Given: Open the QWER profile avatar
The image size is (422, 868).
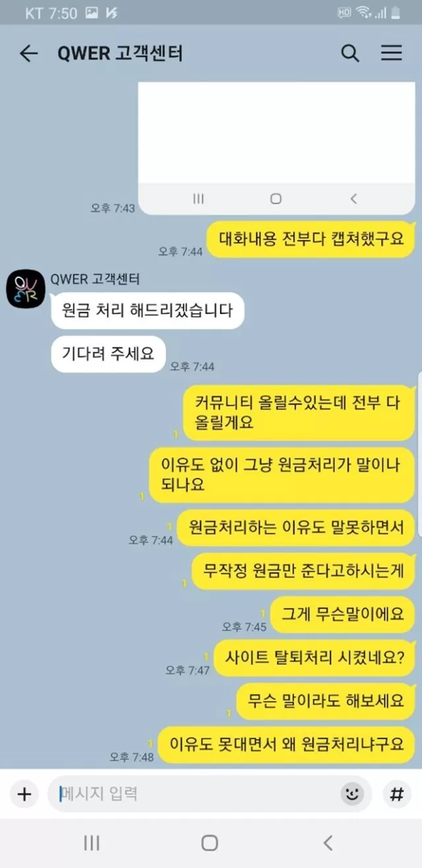Looking at the screenshot, I should point(26,288).
